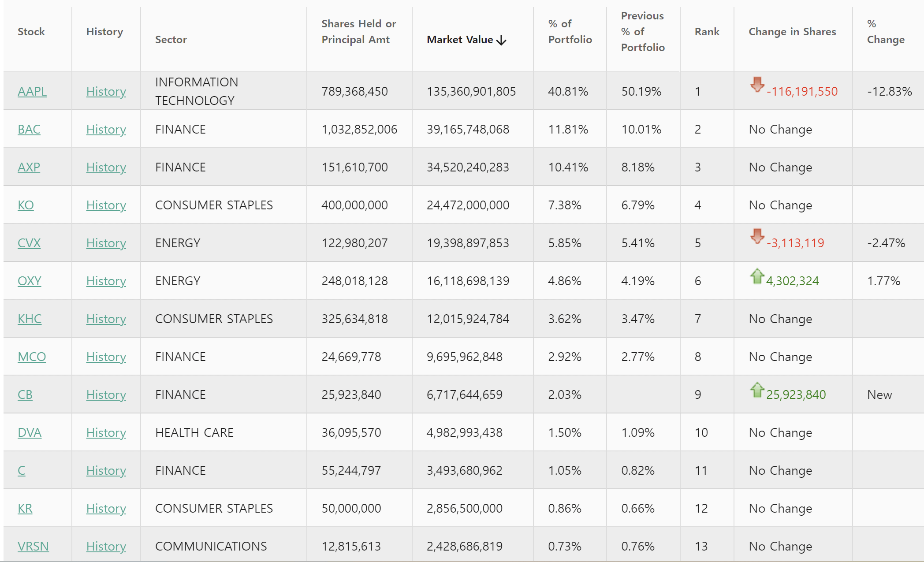
Task: Click the 'New' label in CB row
Action: click(879, 395)
